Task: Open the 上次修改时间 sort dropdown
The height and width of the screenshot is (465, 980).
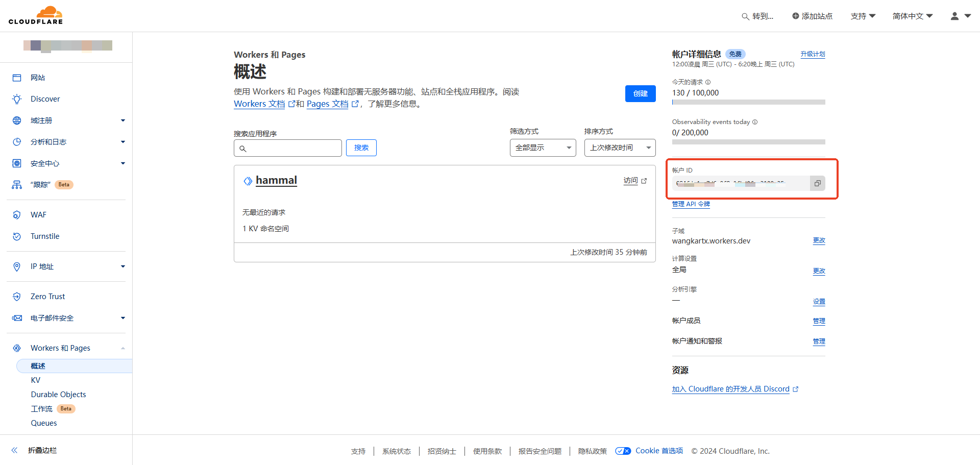Action: [x=620, y=148]
